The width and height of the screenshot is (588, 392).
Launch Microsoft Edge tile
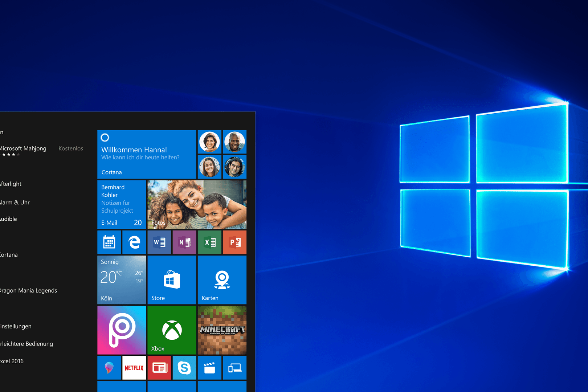(134, 242)
